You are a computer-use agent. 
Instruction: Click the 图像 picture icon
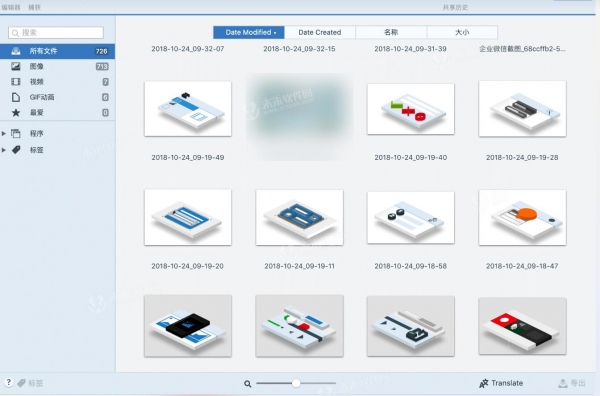(16, 66)
